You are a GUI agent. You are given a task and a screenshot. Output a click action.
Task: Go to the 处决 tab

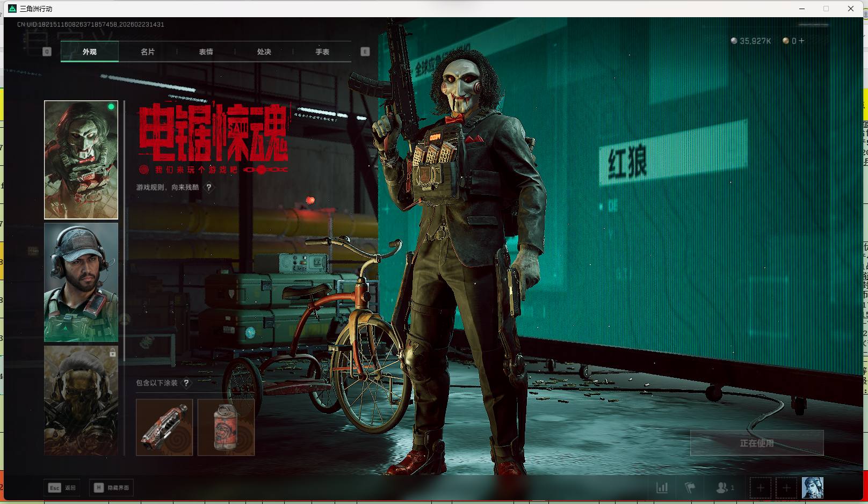click(x=264, y=52)
